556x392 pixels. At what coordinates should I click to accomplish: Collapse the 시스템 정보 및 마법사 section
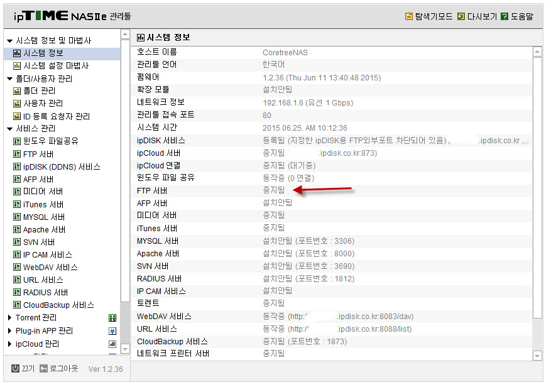tap(10, 41)
